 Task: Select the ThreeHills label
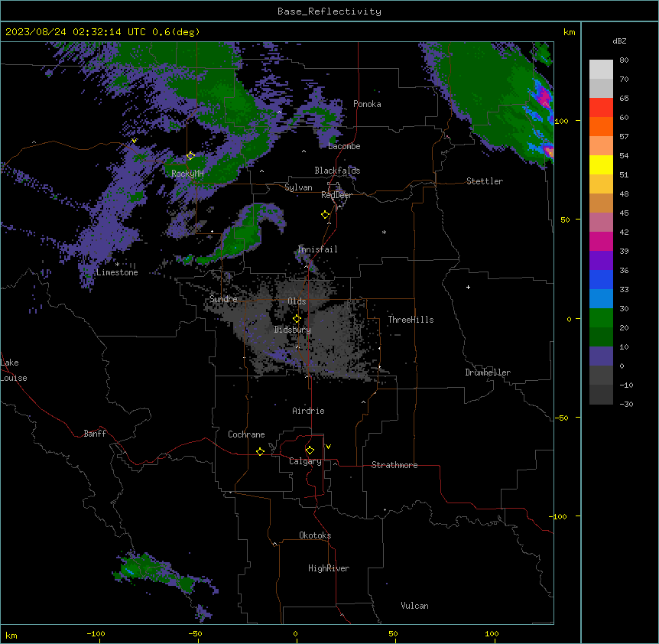[x=411, y=320]
